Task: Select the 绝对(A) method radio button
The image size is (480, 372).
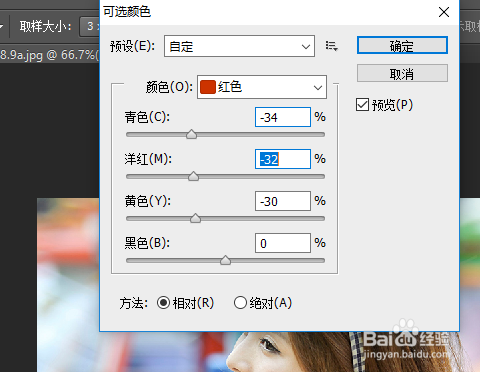Action: pyautogui.click(x=240, y=303)
